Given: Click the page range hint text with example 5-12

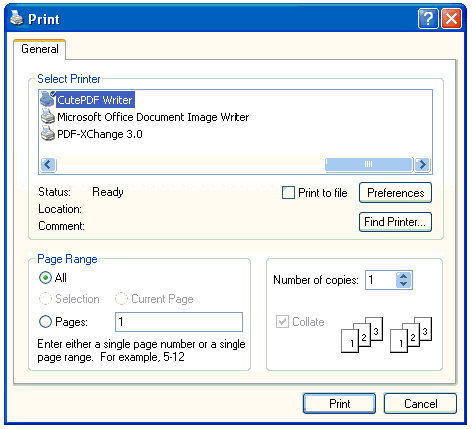Looking at the screenshot, I should point(141,350).
